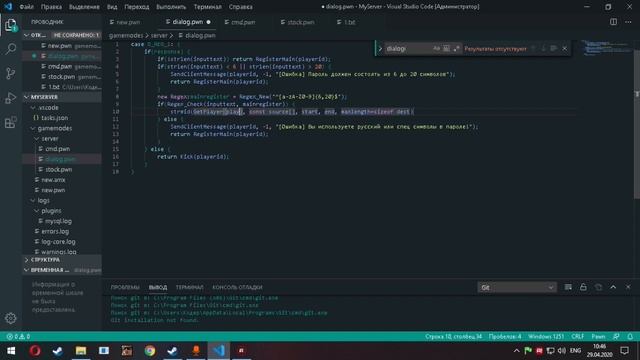The width and height of the screenshot is (640, 360).
Task: Open the feedback icon in status bar
Action: [616, 337]
